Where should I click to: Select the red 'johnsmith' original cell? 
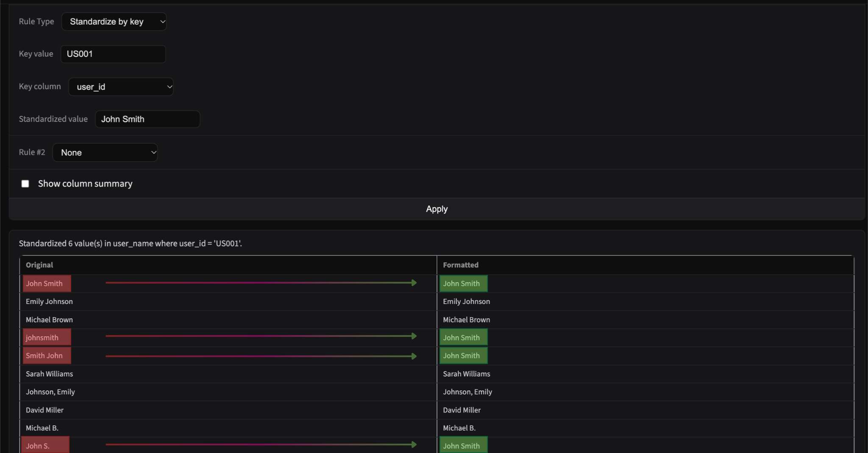[47, 337]
